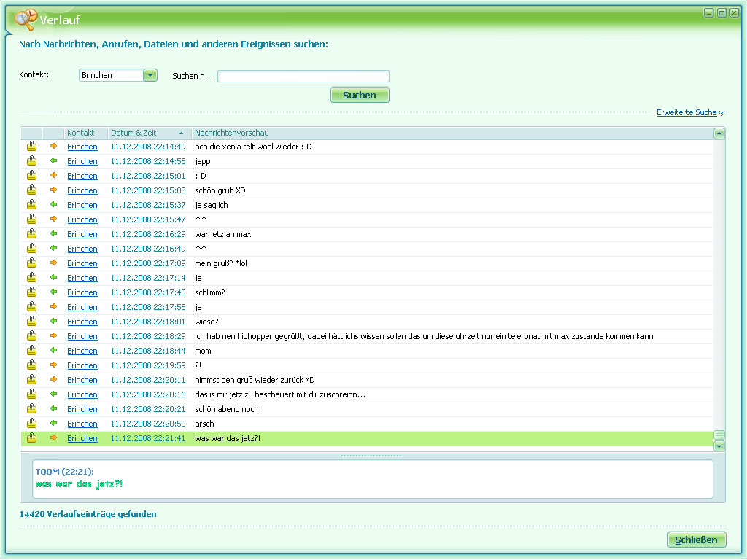
Task: Click outgoing arrow icon in the 22:17:09 row
Action: pyautogui.click(x=53, y=262)
